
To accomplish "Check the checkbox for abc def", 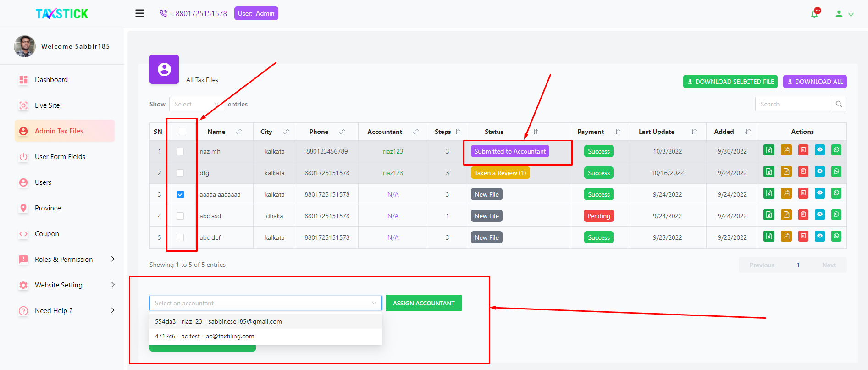I will 180,237.
